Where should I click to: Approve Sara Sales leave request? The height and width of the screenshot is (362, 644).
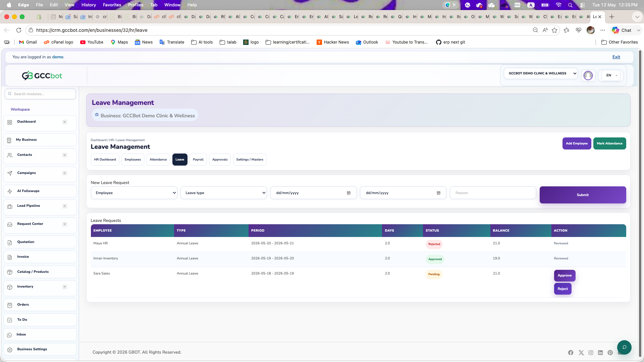[x=565, y=276]
